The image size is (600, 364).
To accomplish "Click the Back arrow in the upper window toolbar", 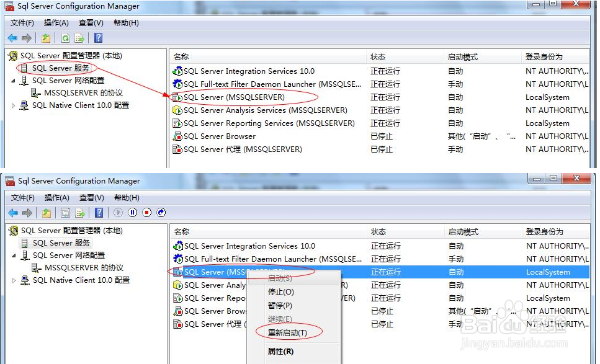I will pyautogui.click(x=12, y=38).
